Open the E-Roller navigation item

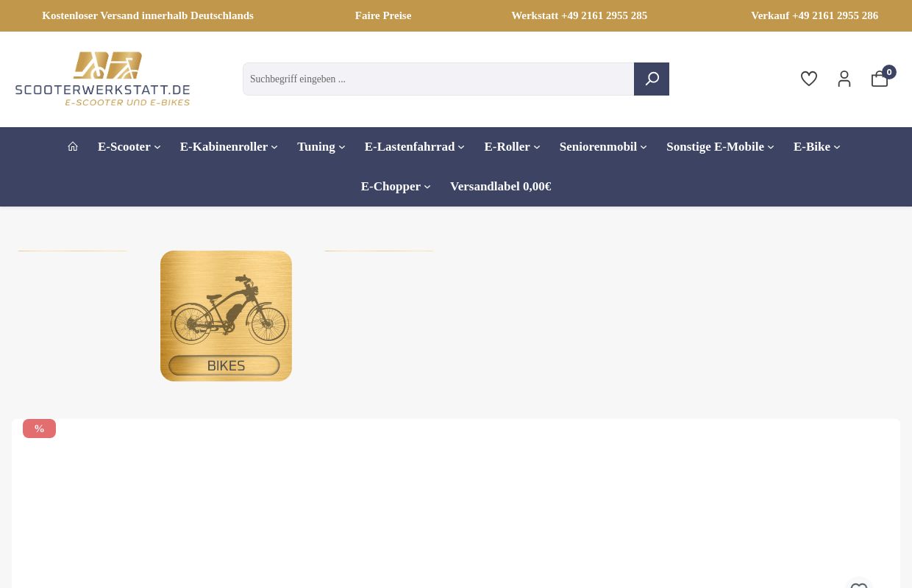[512, 147]
